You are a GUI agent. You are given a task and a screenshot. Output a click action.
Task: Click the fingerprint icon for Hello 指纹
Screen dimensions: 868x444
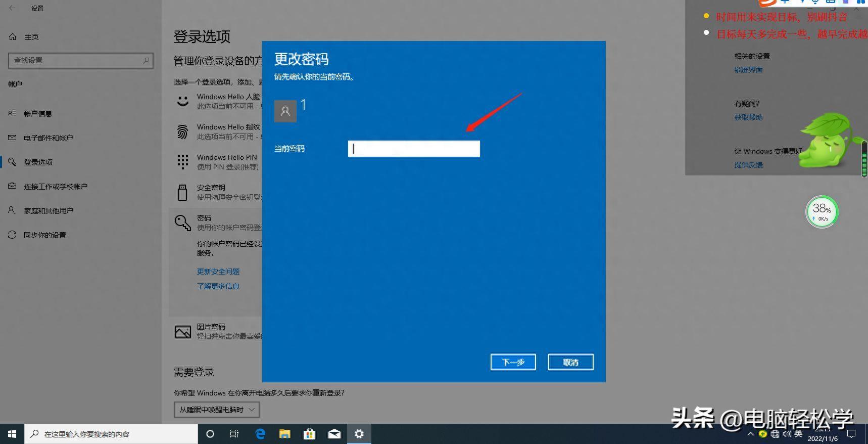182,131
